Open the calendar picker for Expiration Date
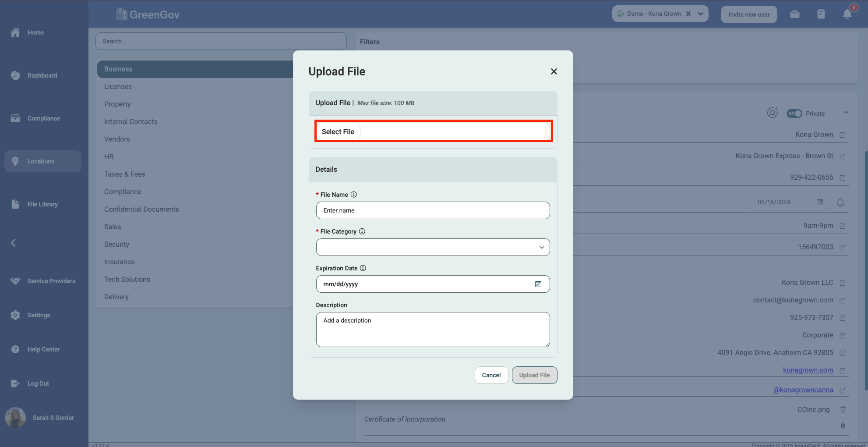868x447 pixels. click(x=538, y=284)
